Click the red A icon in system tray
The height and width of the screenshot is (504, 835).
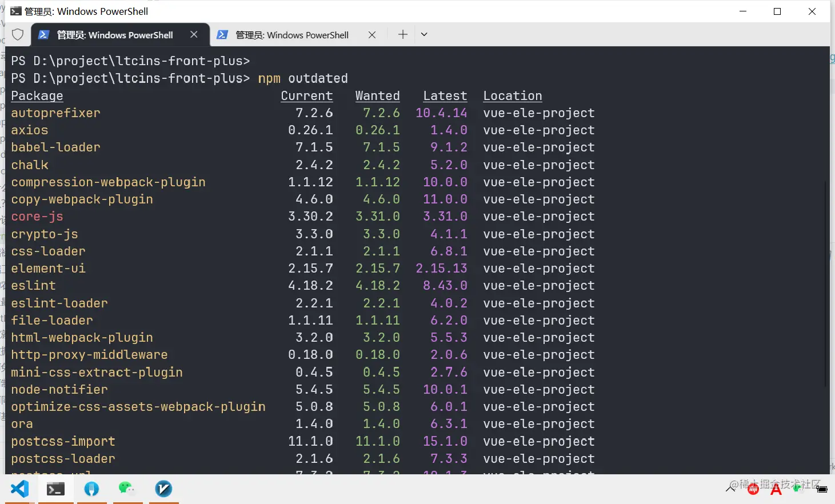[x=776, y=489]
